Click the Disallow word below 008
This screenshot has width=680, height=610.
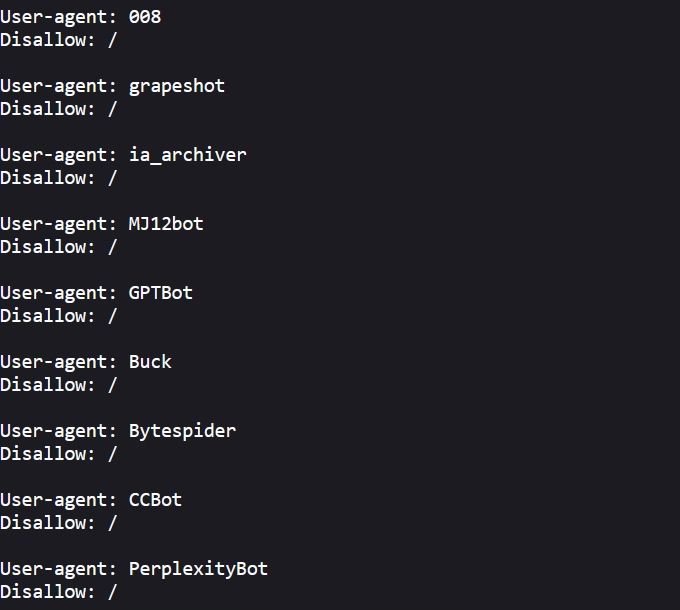(43, 40)
